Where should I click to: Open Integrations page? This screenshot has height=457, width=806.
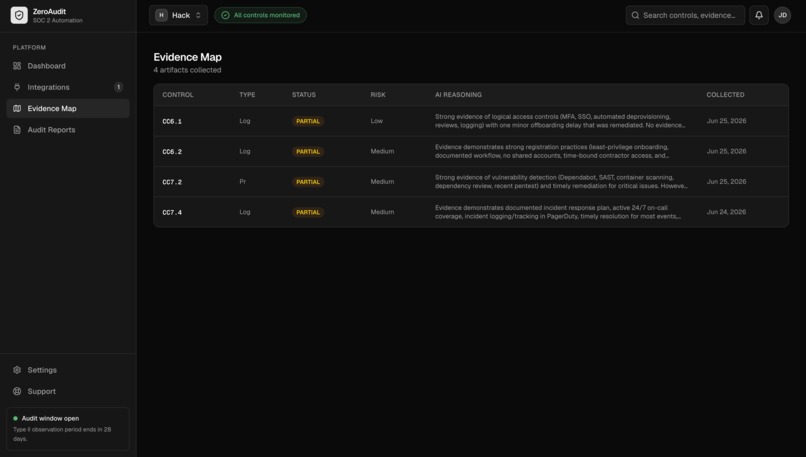[x=68, y=87]
